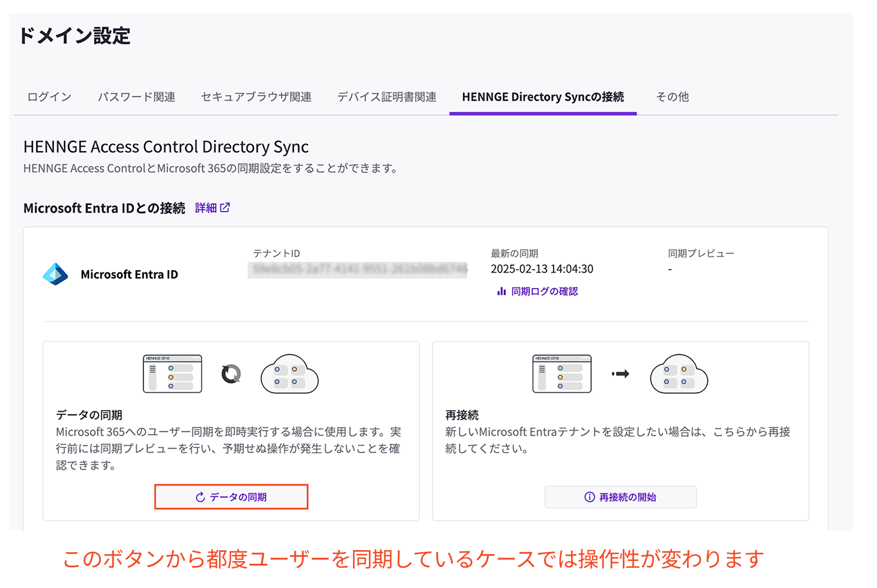The image size is (877, 588).
Task: Click the データの同期 card title
Action: (x=89, y=415)
